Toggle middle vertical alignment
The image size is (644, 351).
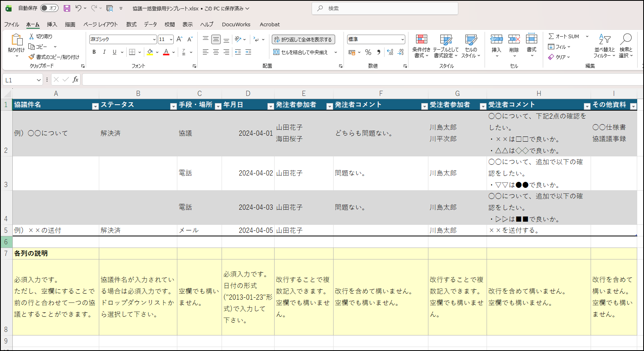(216, 39)
